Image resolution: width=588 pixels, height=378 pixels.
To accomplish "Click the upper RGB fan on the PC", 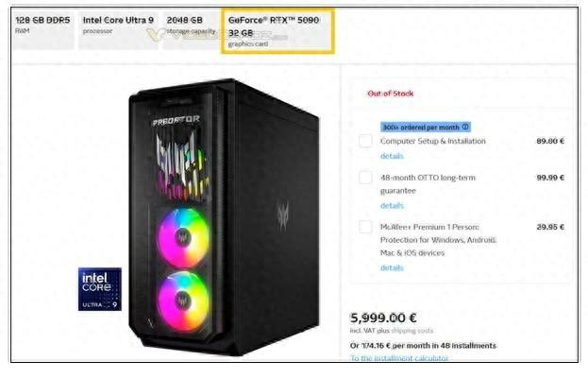I will tap(184, 237).
